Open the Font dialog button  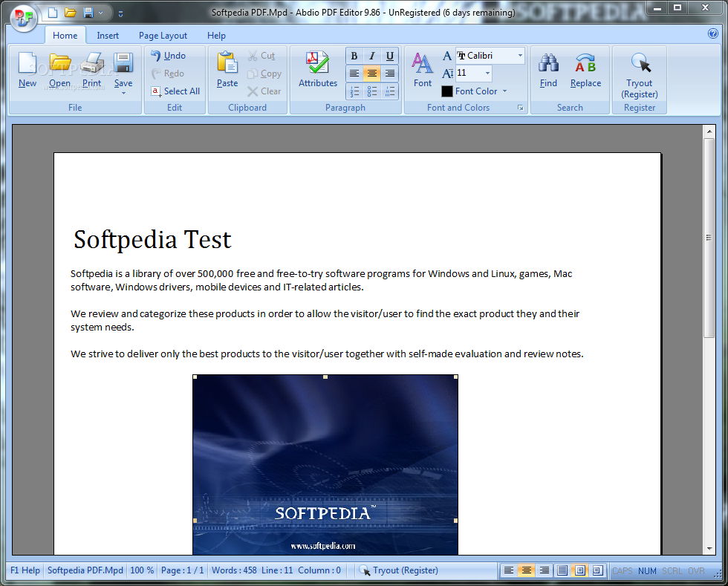(423, 70)
